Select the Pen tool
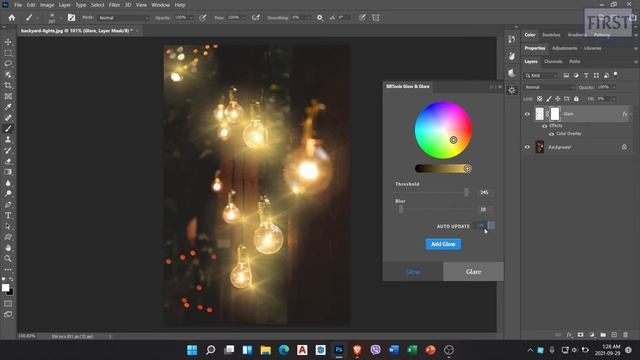 [x=8, y=204]
